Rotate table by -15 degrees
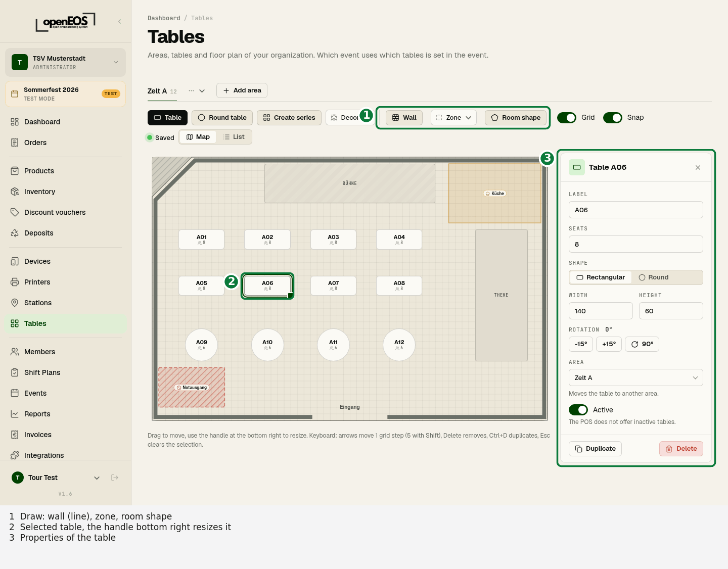The width and height of the screenshot is (728, 569). click(581, 344)
